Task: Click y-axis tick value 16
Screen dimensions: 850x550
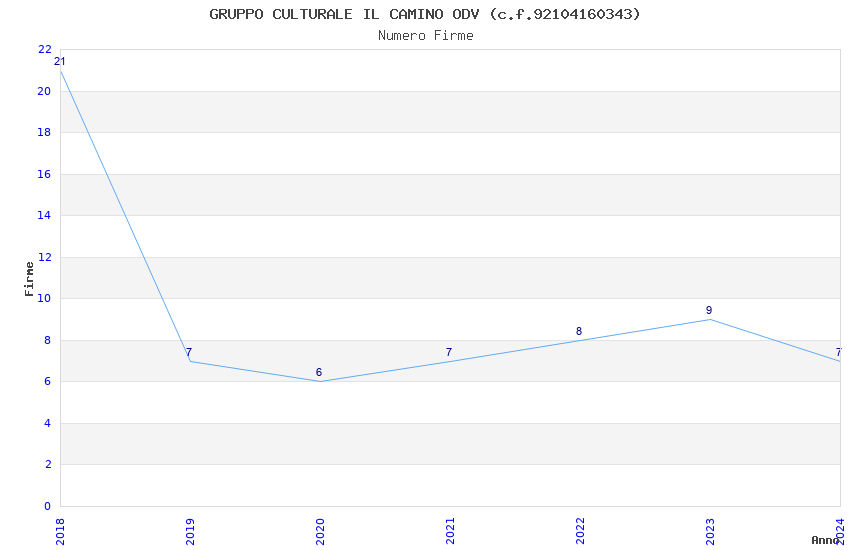Action: click(x=44, y=174)
